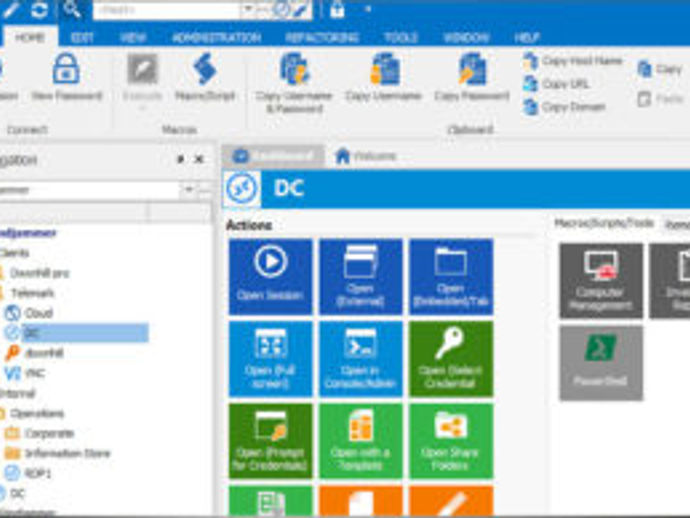Click the Open (Full screen) action tile

point(271,359)
